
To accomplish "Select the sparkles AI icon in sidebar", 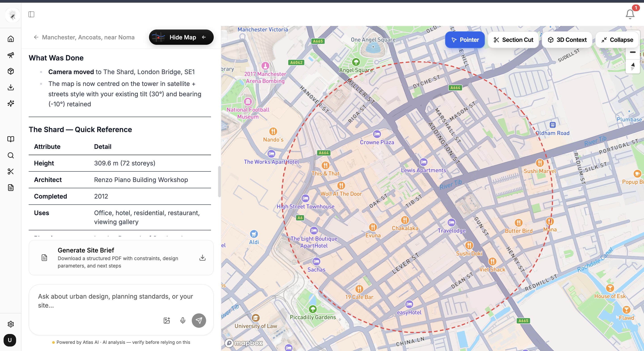I will coord(11,103).
